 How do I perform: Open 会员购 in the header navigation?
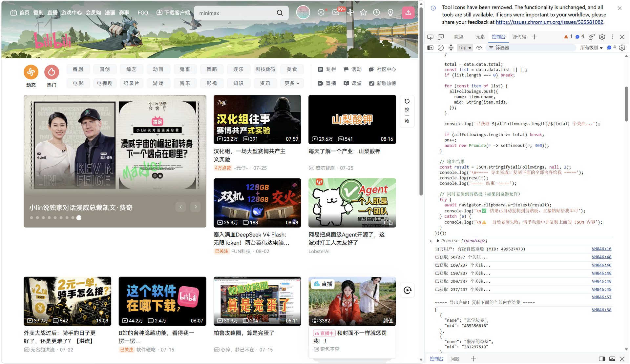[94, 13]
